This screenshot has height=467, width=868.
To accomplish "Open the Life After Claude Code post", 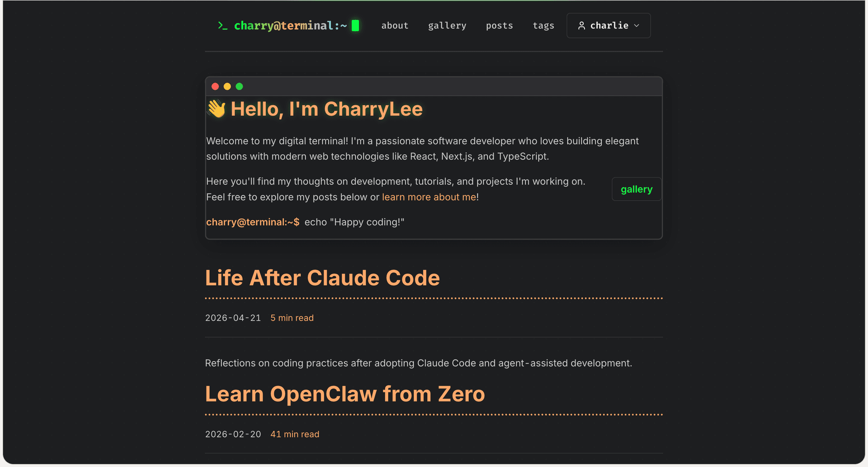I will pos(322,278).
